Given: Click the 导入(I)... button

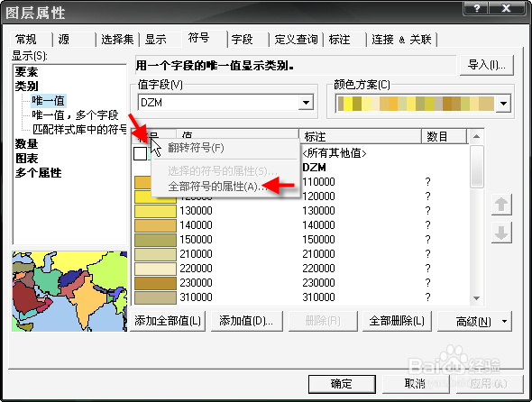Looking at the screenshot, I should [486, 65].
